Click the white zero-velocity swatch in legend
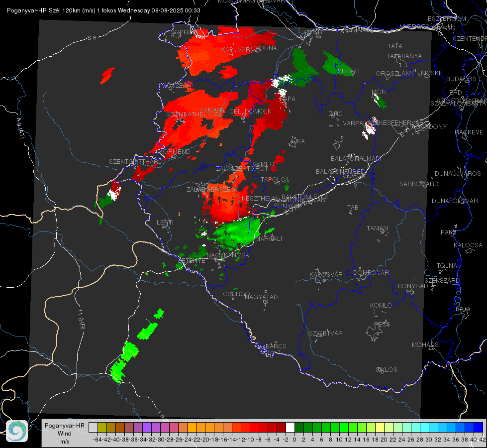This screenshot has height=448, width=487. pos(290,427)
